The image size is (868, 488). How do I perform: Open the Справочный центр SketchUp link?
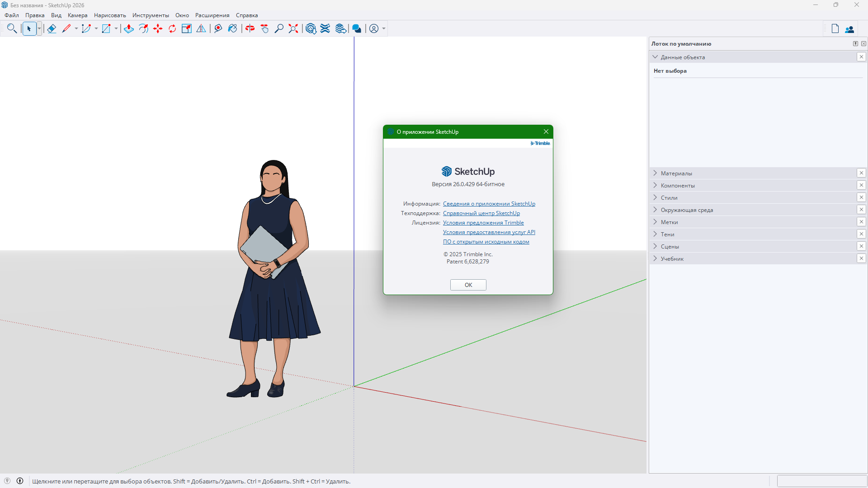coord(481,213)
